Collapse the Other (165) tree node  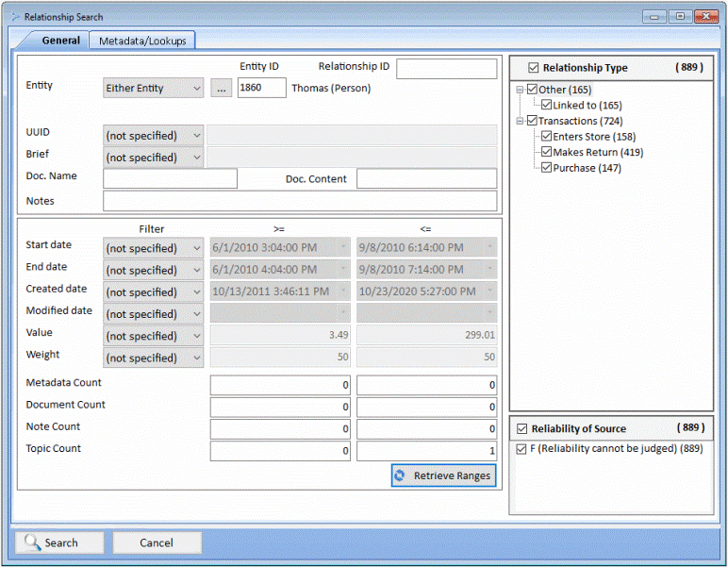click(x=519, y=90)
